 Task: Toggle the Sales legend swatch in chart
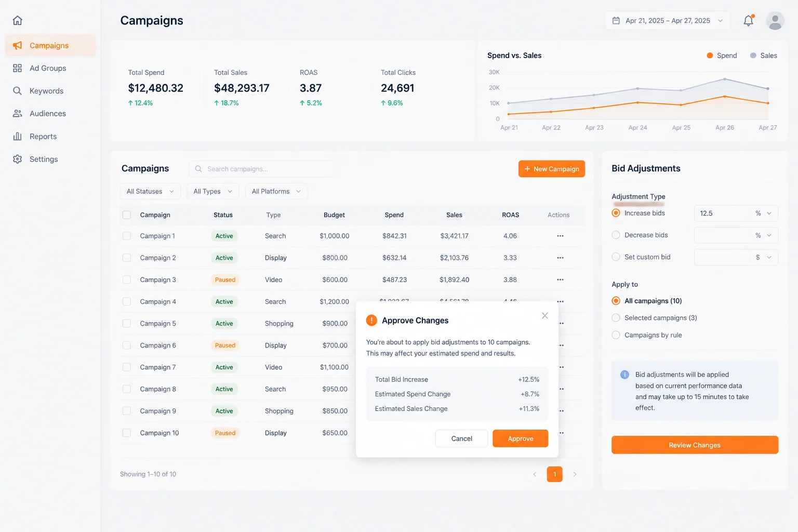click(753, 56)
